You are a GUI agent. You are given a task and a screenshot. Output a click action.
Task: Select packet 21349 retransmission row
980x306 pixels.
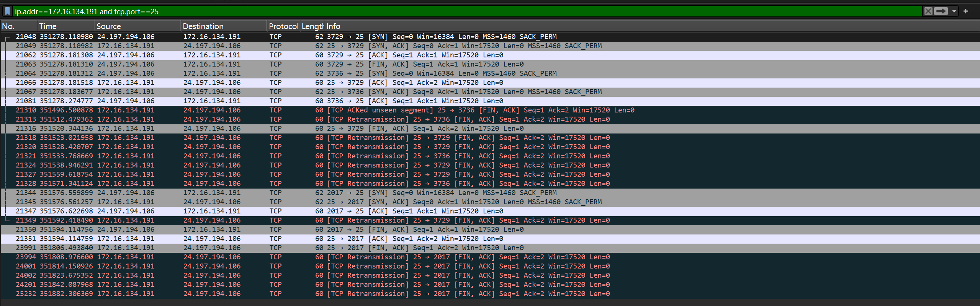490,220
